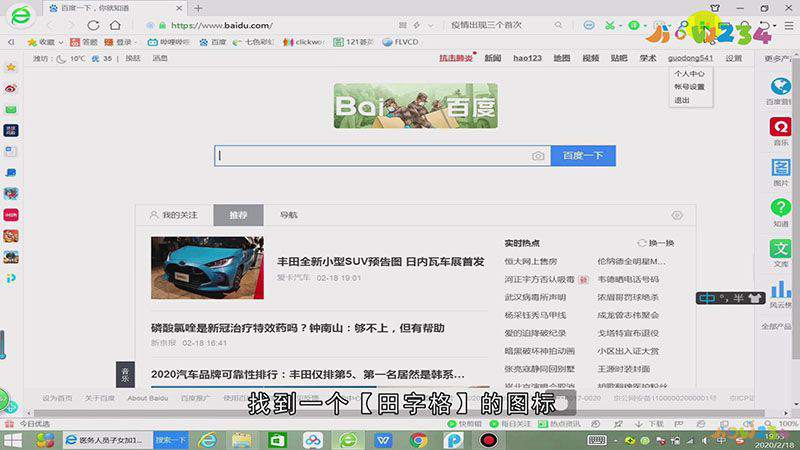
Task: Click the camera image search icon
Action: [x=538, y=156]
